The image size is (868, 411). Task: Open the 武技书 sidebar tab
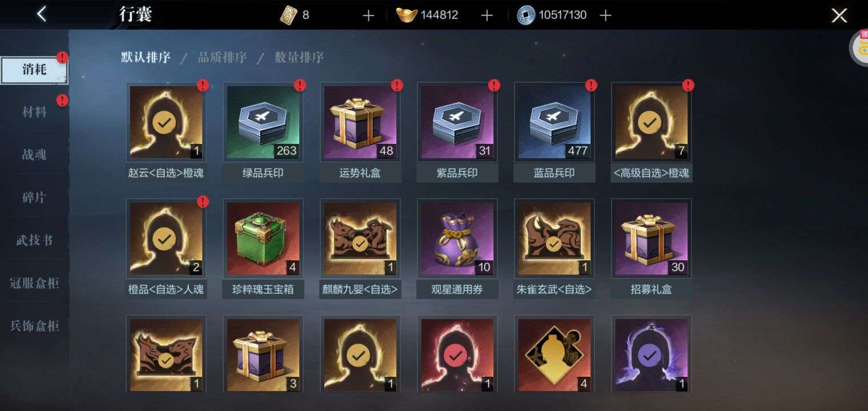[34, 240]
